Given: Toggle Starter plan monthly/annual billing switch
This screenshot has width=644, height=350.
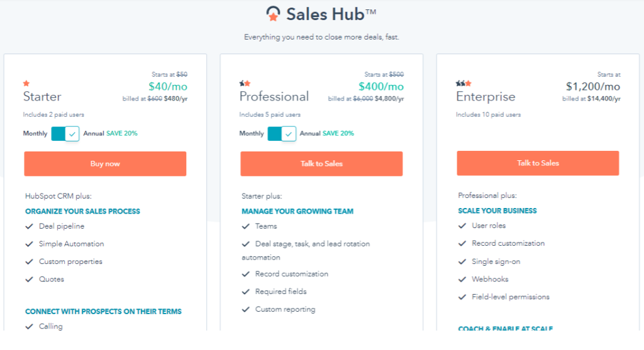Looking at the screenshot, I should [x=65, y=133].
